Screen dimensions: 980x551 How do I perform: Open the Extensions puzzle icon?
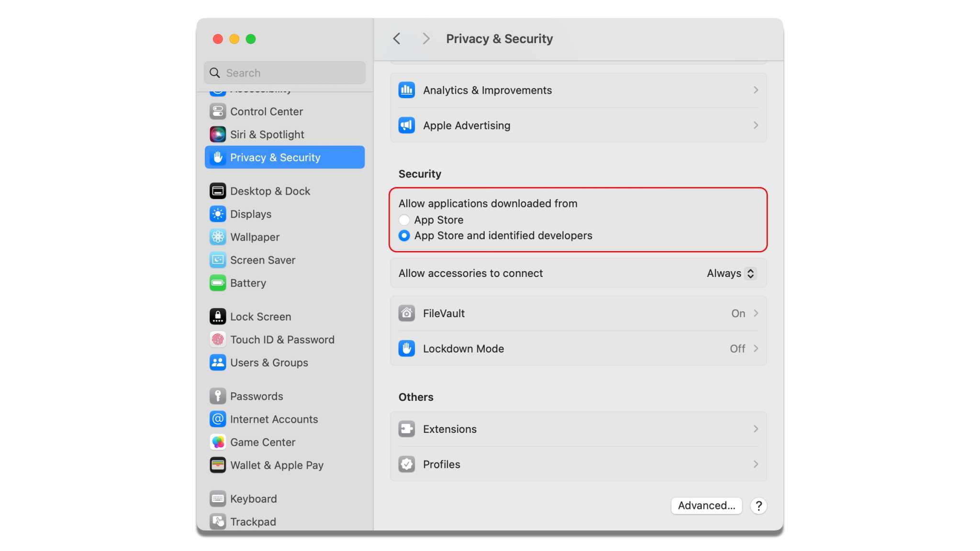(x=406, y=429)
